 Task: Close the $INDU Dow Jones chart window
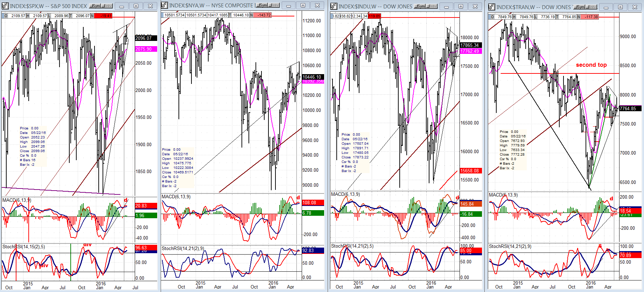[x=475, y=6]
